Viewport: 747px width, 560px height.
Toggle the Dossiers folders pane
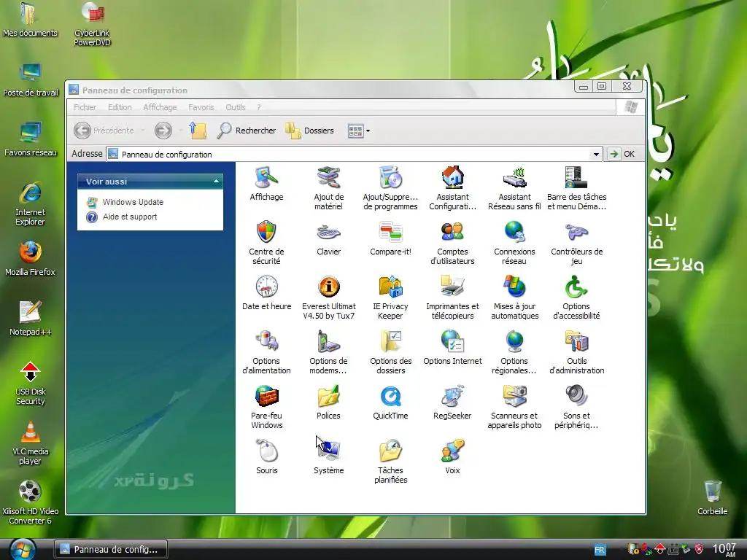tap(309, 130)
